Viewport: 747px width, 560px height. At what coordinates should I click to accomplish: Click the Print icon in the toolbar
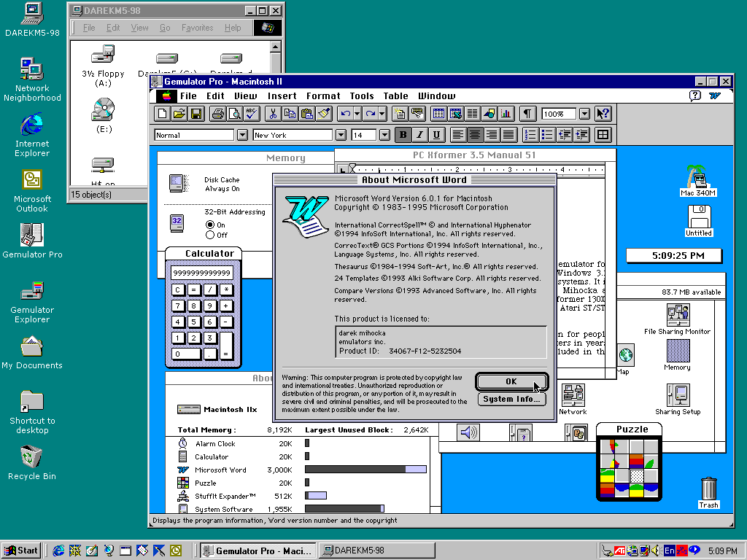217,114
